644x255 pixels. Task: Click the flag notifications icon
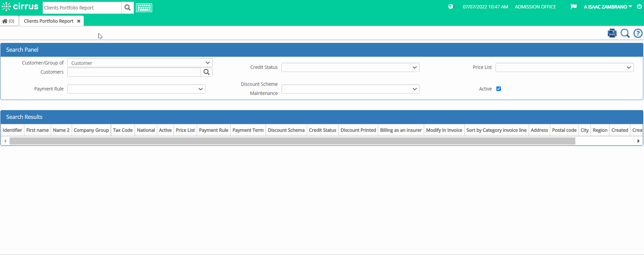(573, 7)
